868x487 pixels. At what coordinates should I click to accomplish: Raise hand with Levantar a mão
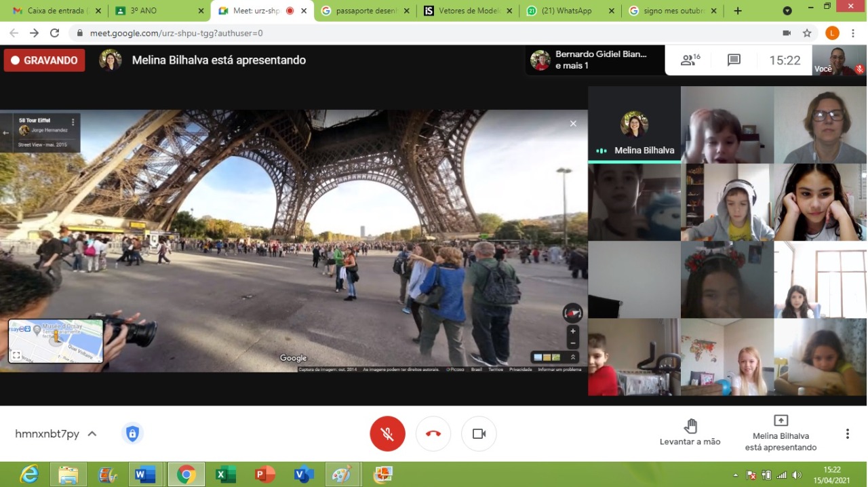[x=690, y=433]
